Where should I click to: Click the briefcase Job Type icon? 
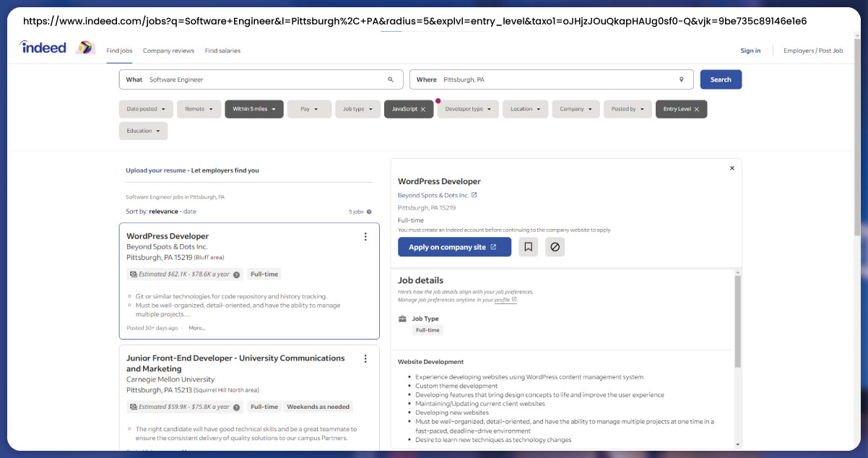pos(403,319)
